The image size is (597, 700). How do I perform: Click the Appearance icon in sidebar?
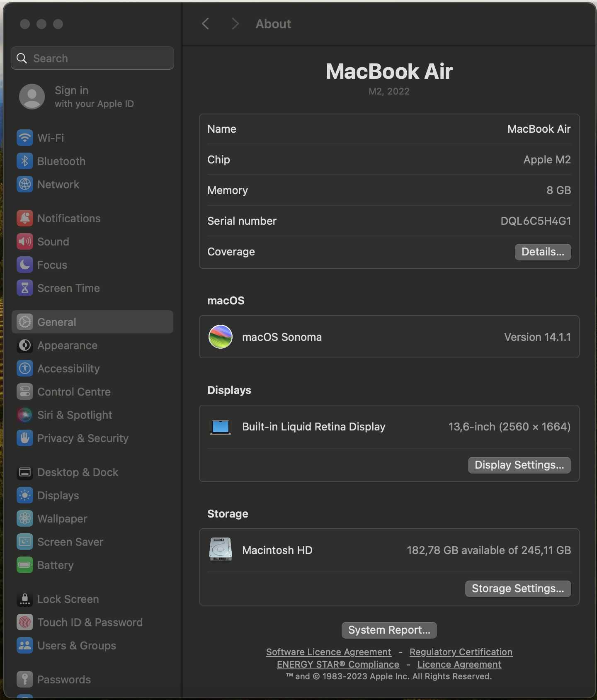(25, 345)
